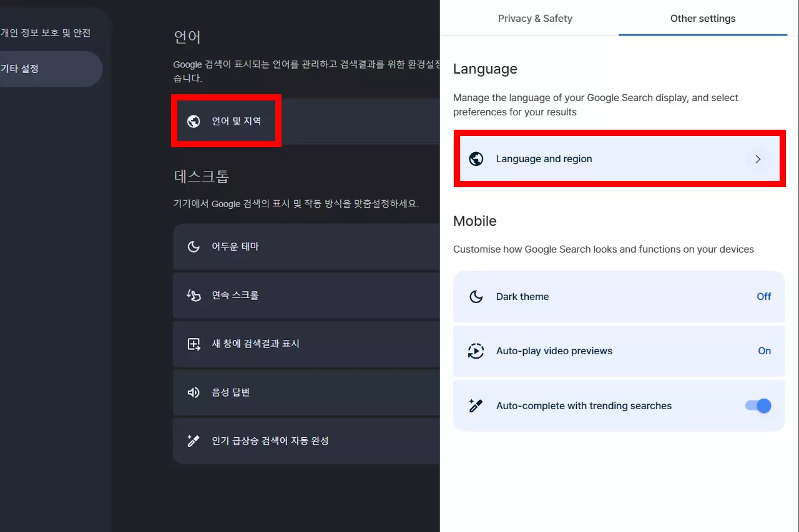The height and width of the screenshot is (532, 799).
Task: Select the Other settings tab
Action: (703, 18)
